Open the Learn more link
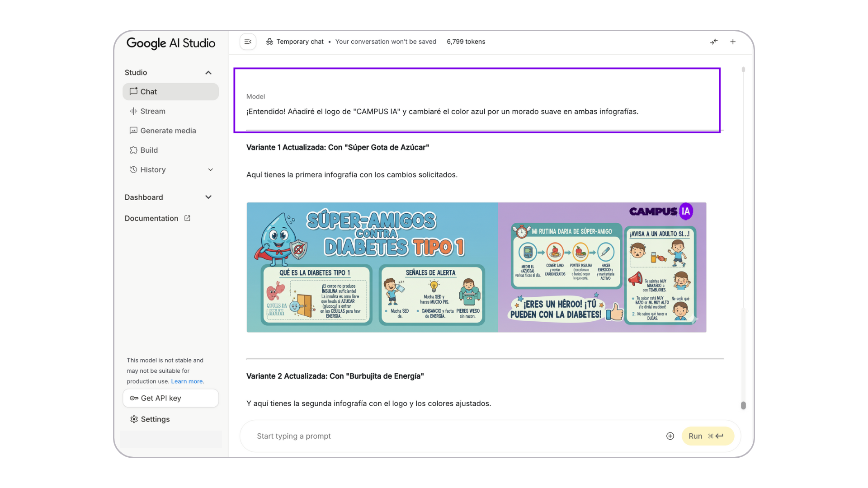The image size is (868, 488). coord(187,381)
